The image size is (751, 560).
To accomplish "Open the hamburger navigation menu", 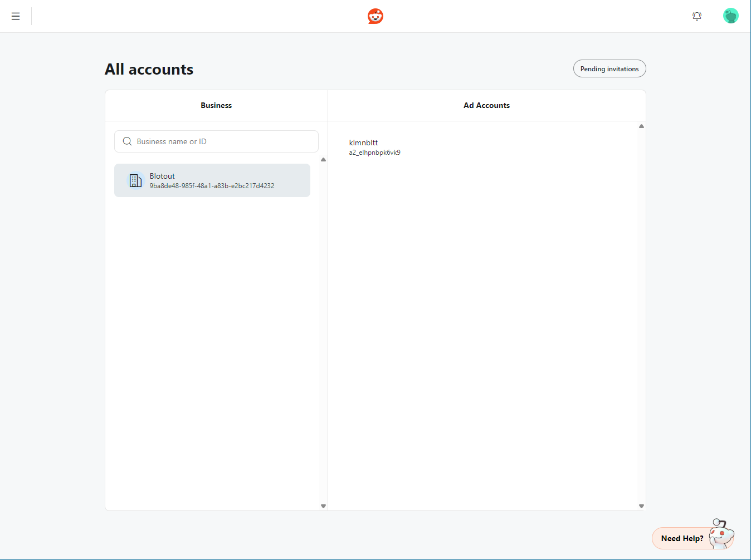I will tap(16, 16).
